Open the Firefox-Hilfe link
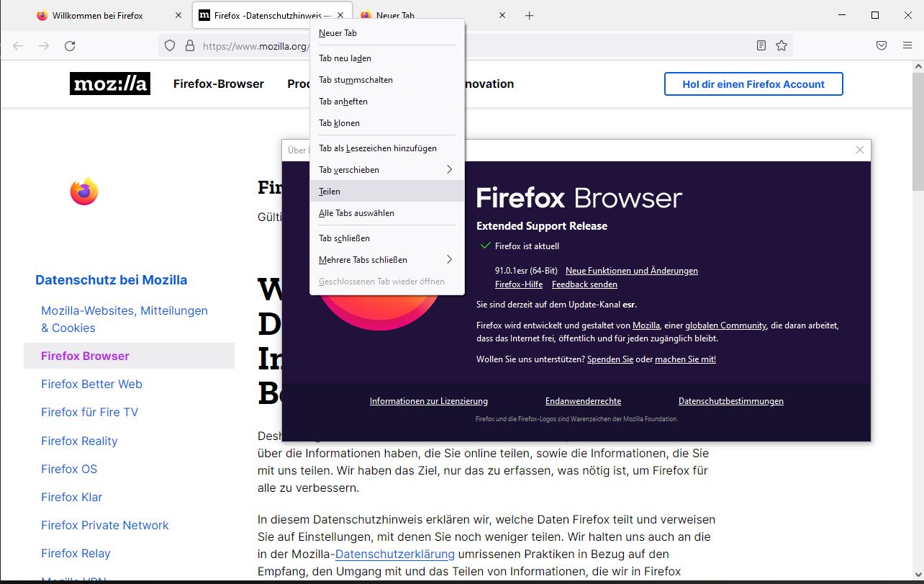This screenshot has width=924, height=584. click(519, 284)
